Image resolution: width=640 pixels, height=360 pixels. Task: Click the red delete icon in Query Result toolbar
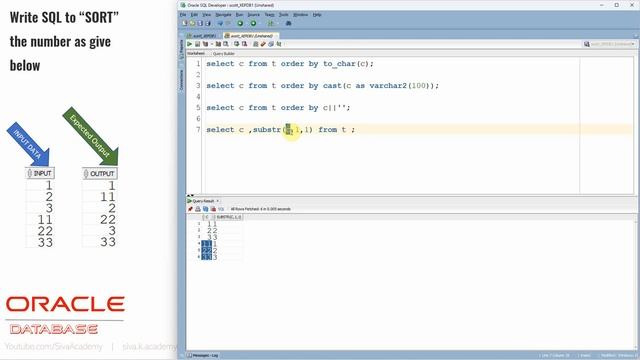[x=213, y=209]
